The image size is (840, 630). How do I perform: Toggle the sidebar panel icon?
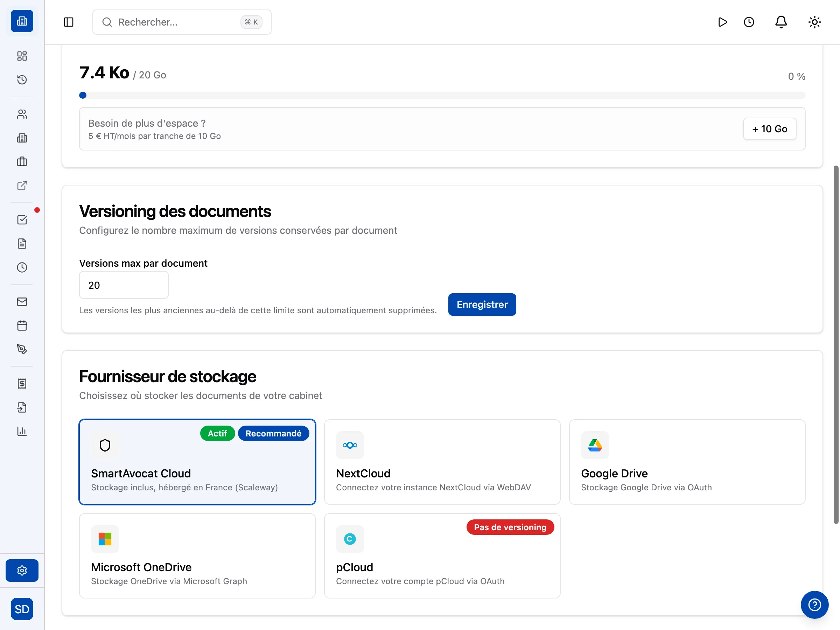pos(68,22)
